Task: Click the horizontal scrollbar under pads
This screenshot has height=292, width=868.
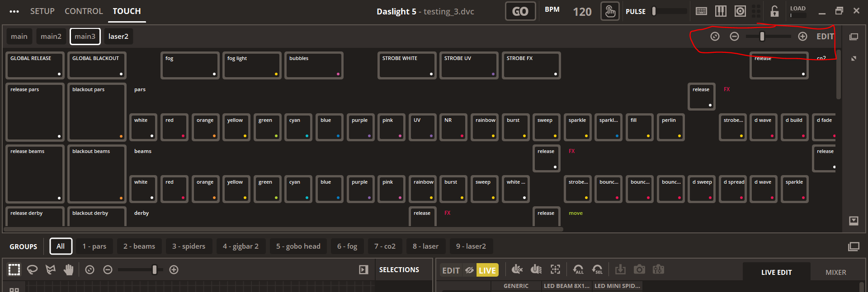Action: (283, 229)
